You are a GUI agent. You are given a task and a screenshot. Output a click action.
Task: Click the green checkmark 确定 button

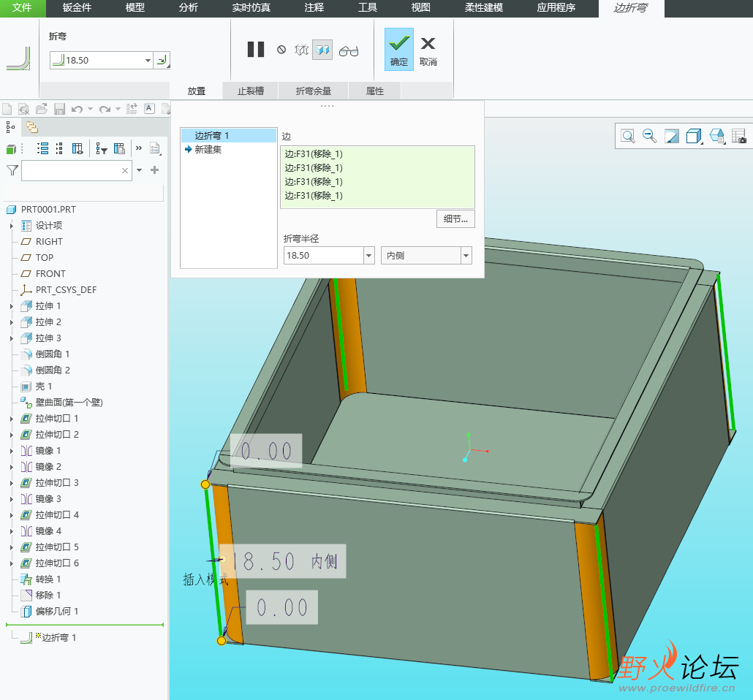pyautogui.click(x=399, y=50)
